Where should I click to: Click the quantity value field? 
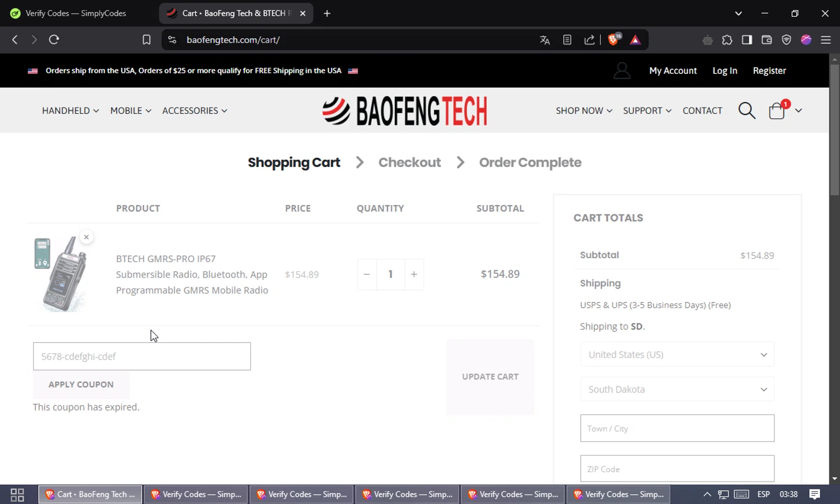pyautogui.click(x=390, y=274)
